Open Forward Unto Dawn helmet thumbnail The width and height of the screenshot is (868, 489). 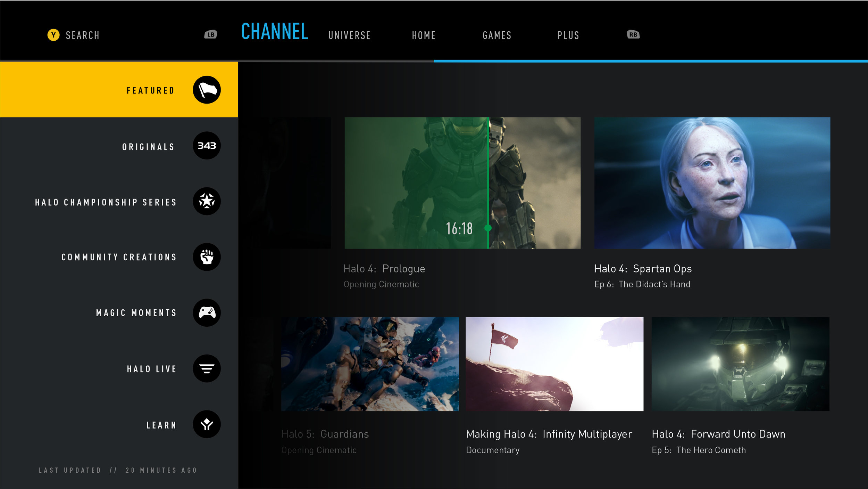(740, 364)
